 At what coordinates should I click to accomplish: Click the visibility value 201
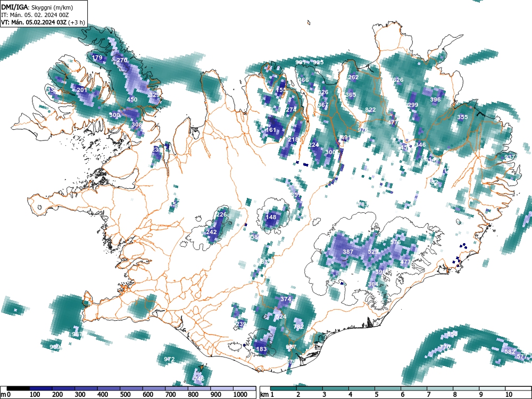[x=82, y=90]
